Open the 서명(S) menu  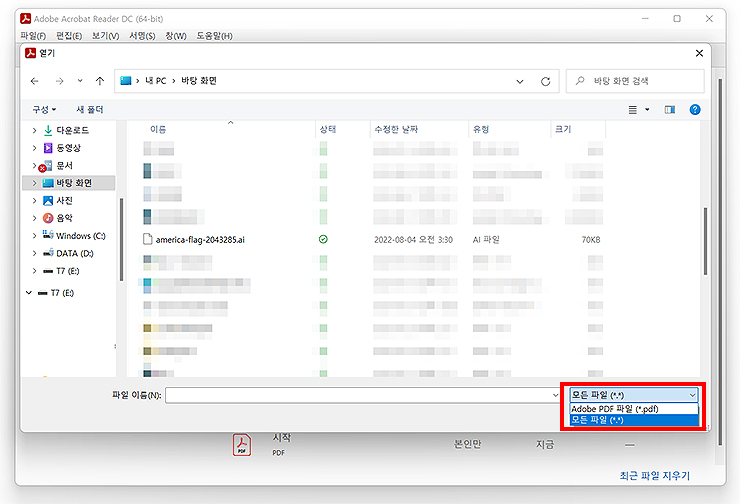click(x=142, y=36)
